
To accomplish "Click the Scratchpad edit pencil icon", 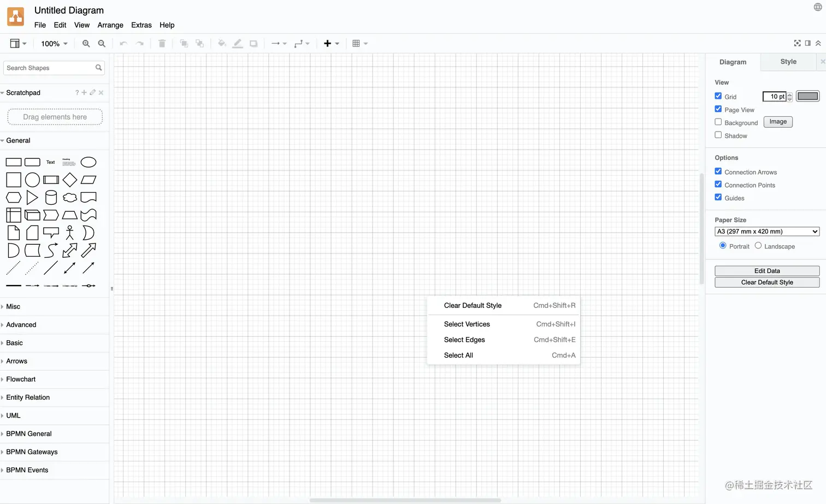I will coord(93,92).
